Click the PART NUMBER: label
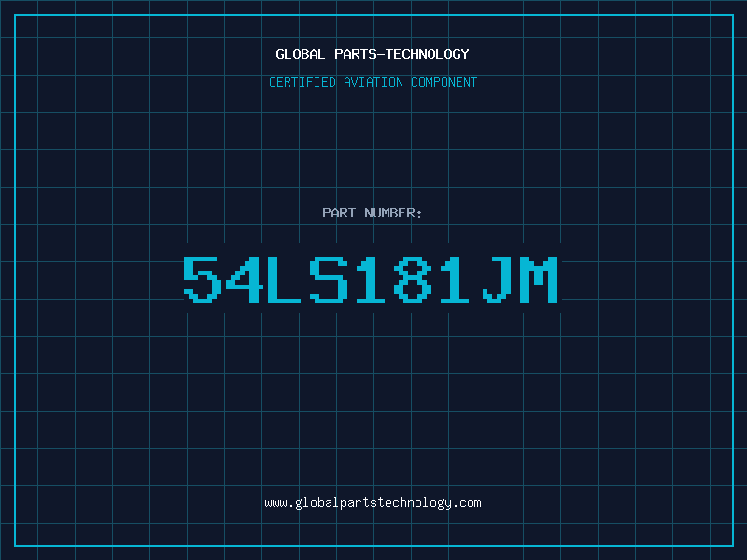 pyautogui.click(x=373, y=213)
